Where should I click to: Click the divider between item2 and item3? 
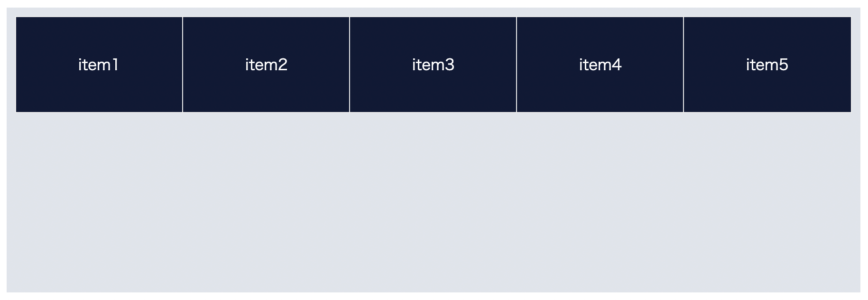point(350,65)
